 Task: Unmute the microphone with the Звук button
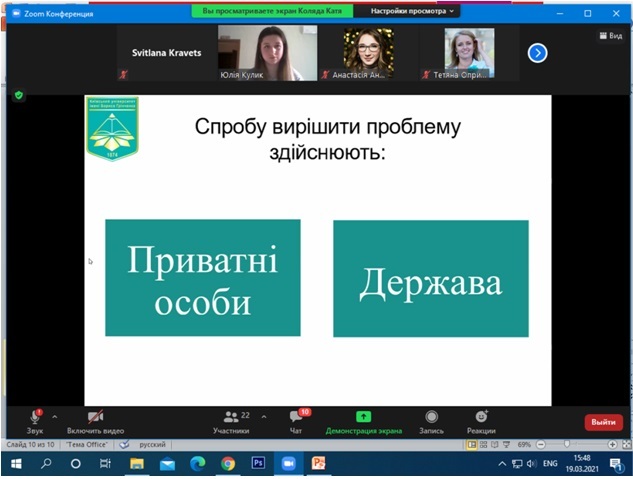35,418
